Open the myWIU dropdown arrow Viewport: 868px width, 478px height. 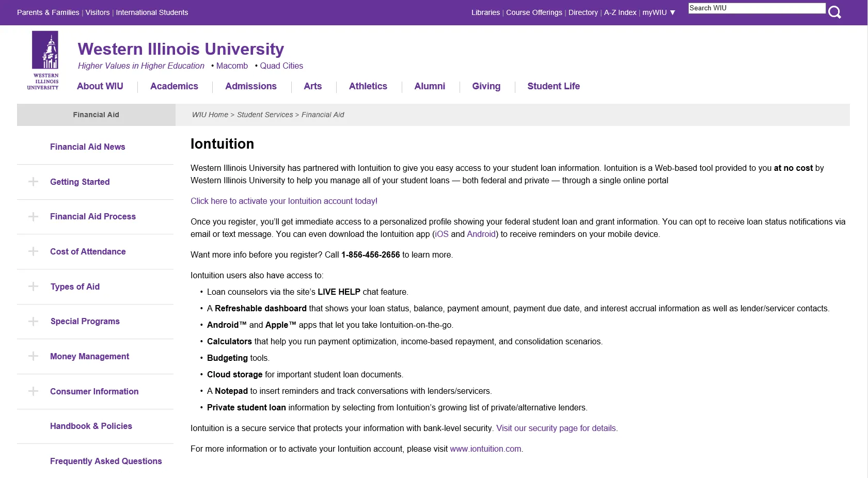[x=672, y=12]
